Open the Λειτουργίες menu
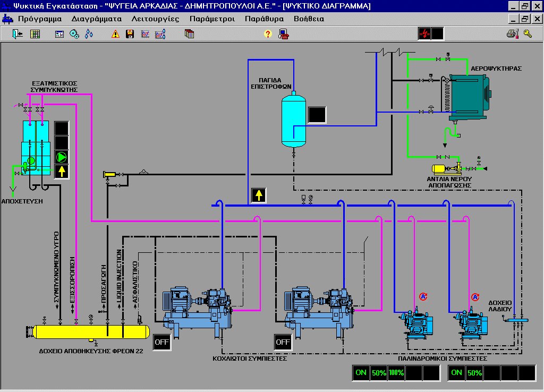 point(155,19)
